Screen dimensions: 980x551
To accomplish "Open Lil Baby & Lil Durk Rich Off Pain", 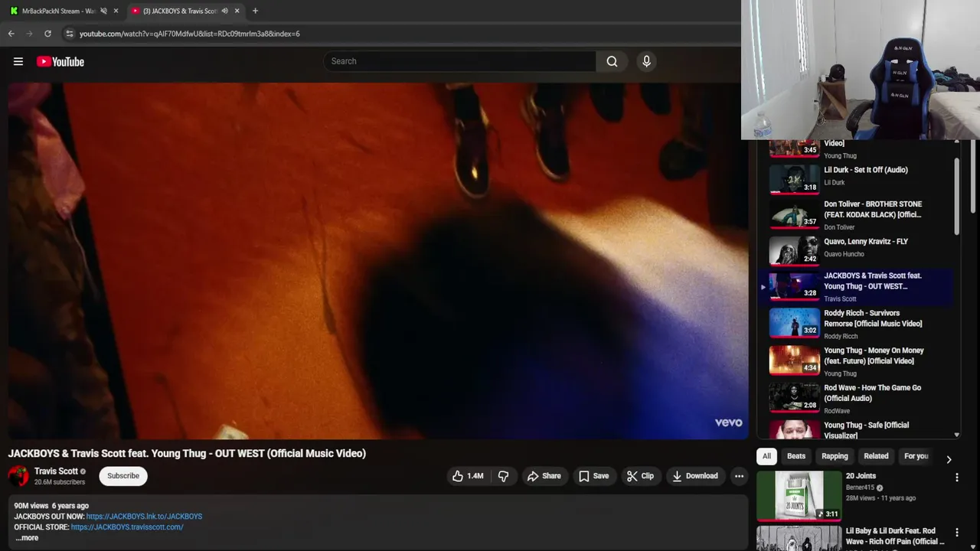I will tap(895, 536).
